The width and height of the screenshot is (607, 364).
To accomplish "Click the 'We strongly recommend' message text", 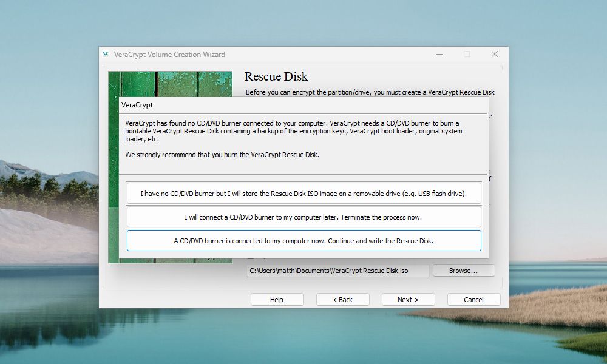I will 222,155.
